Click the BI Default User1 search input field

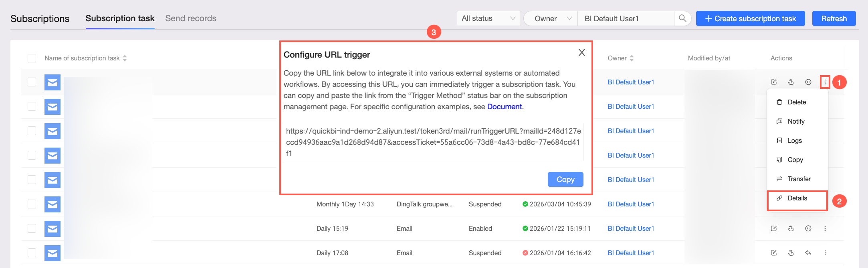626,18
